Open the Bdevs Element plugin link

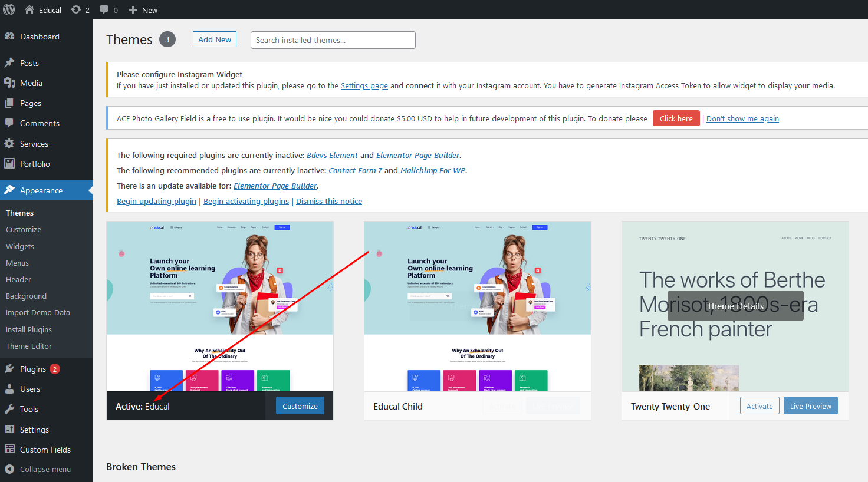(x=333, y=155)
